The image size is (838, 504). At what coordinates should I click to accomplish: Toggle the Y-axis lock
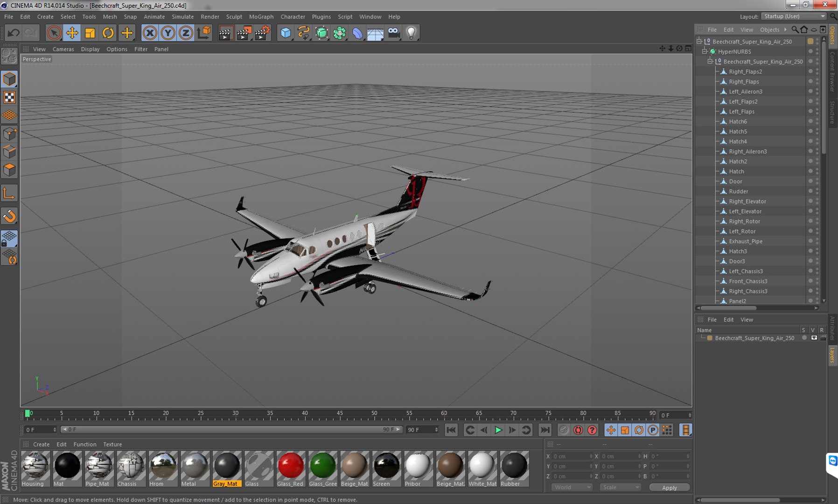pos(168,33)
